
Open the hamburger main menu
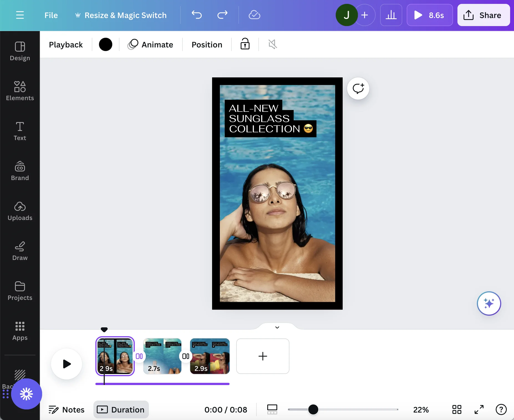click(20, 15)
